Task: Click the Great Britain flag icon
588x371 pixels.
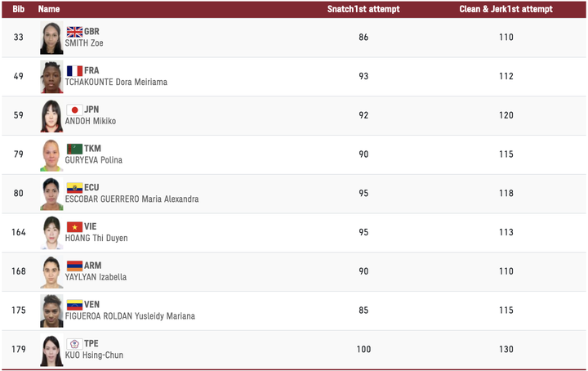Action: point(74,32)
